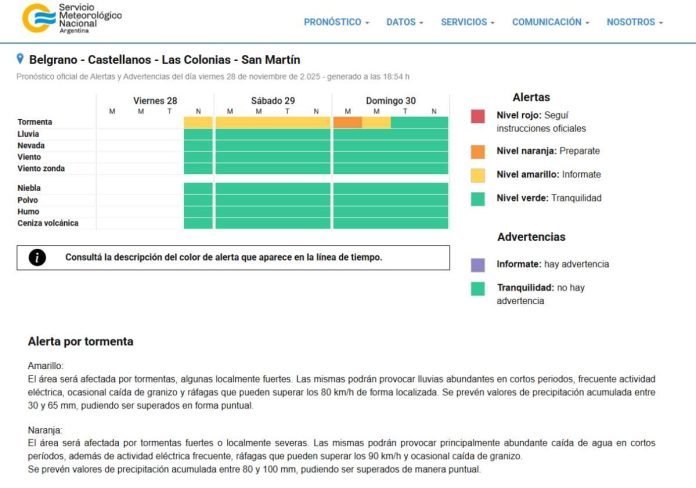Click the purple Informate advertencia swatch

pos(478,265)
